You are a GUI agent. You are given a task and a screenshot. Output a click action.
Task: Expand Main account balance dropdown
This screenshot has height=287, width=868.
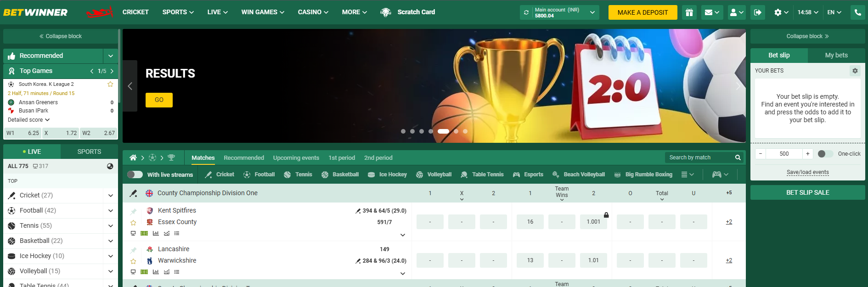592,12
